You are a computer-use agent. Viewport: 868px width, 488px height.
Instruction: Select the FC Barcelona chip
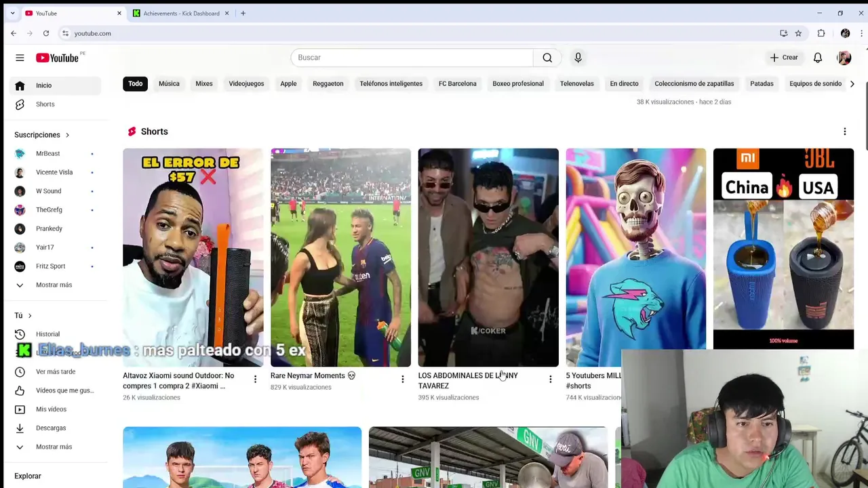pyautogui.click(x=458, y=84)
